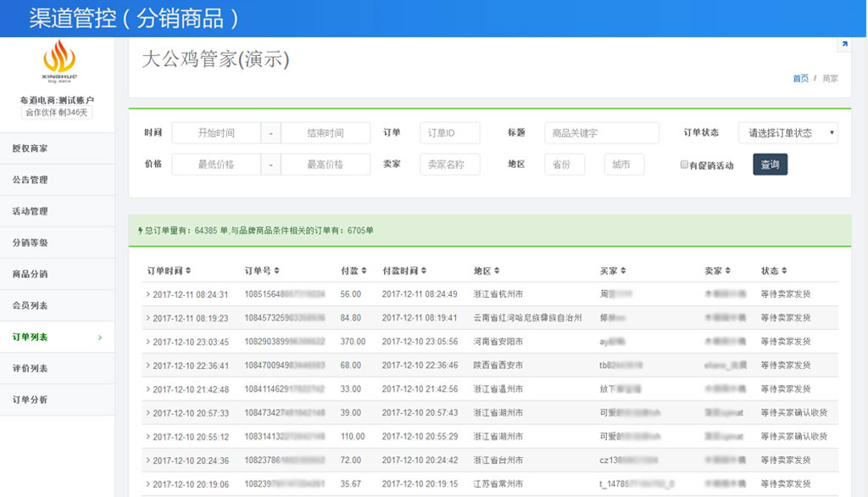Sort by 订单时间 column arrows
The width and height of the screenshot is (868, 497).
point(188,271)
